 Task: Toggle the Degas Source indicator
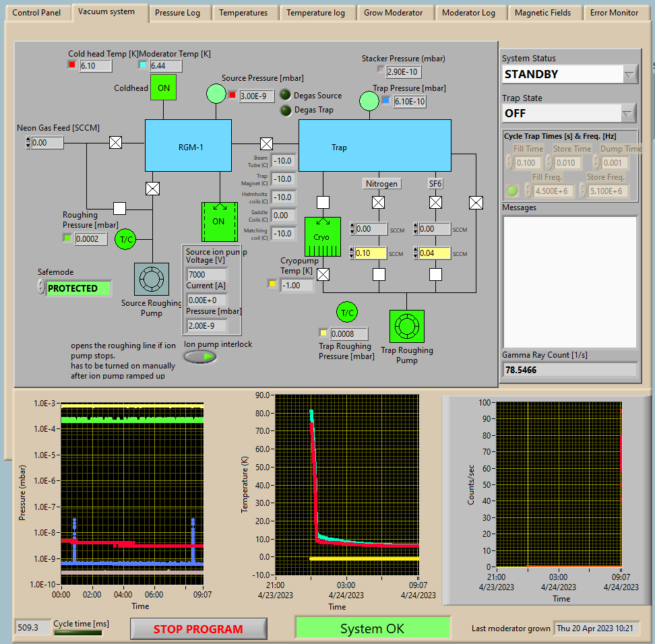[286, 95]
